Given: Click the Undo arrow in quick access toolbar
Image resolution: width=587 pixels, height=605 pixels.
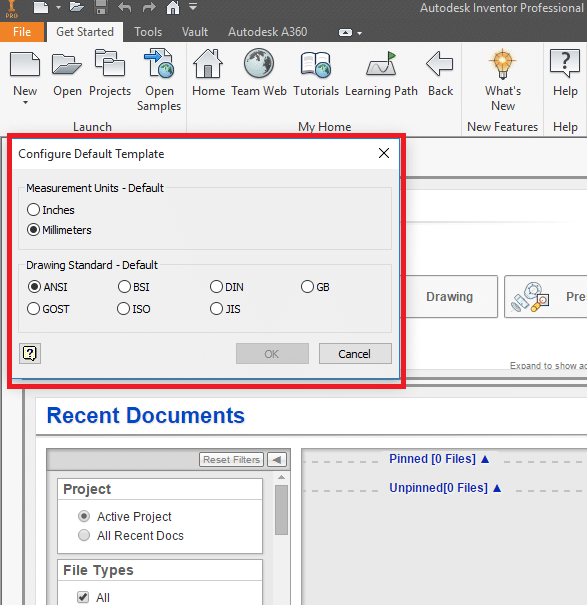Looking at the screenshot, I should pyautogui.click(x=125, y=7).
